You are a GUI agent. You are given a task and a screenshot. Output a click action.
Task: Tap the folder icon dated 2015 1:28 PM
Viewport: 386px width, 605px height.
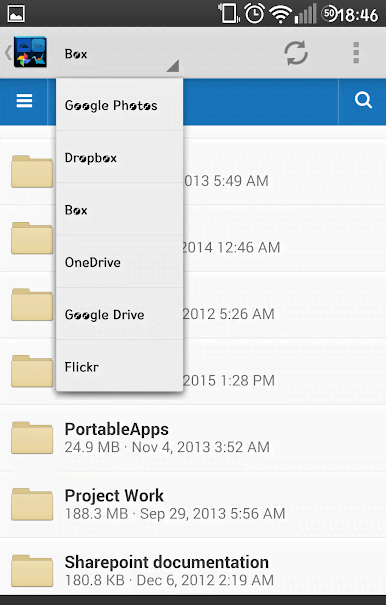(32, 371)
